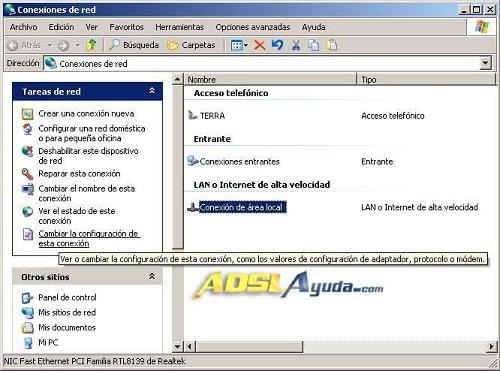This screenshot has height=371, width=500.
Task: Click Crear una conexión nueva link
Action: coord(86,114)
